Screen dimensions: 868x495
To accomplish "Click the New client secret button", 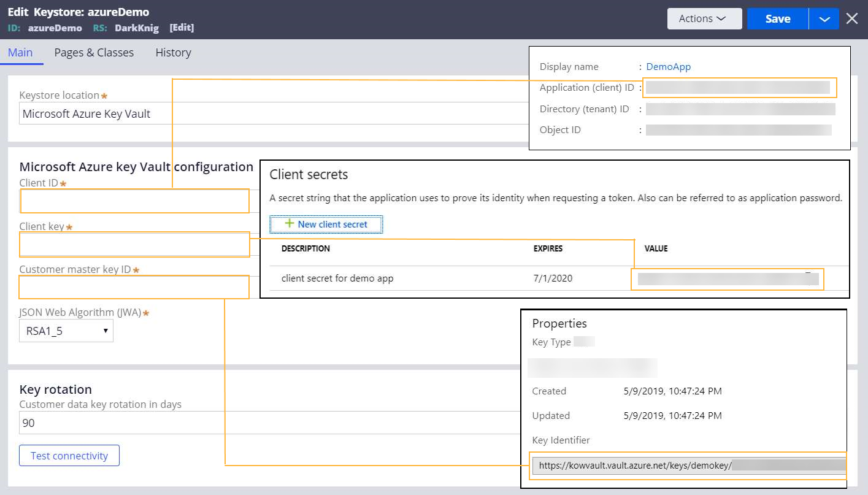I will [326, 224].
